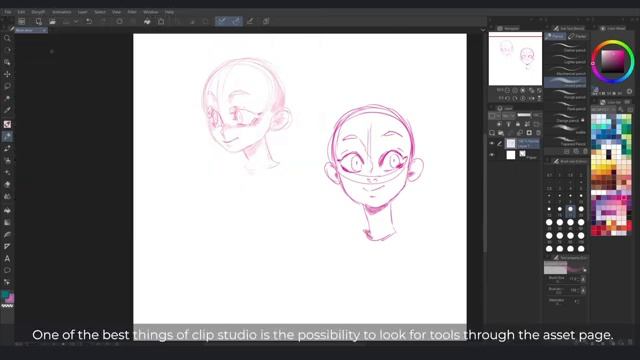Select the Text tool (A icon)
The height and width of the screenshot is (360, 640).
[7, 258]
